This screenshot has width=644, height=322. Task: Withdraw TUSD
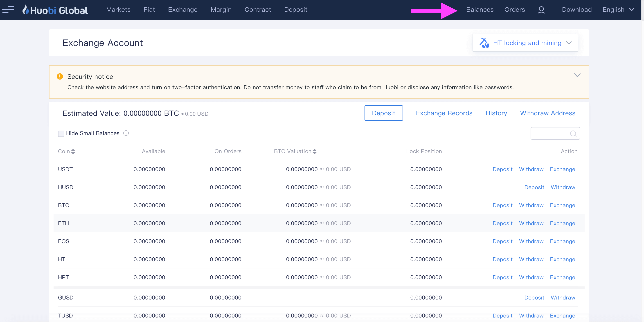[531, 315]
